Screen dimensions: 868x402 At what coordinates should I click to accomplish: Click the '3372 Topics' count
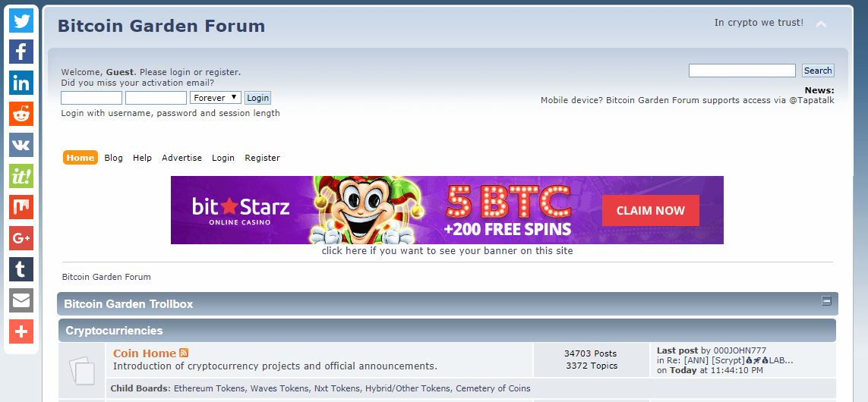coord(592,366)
